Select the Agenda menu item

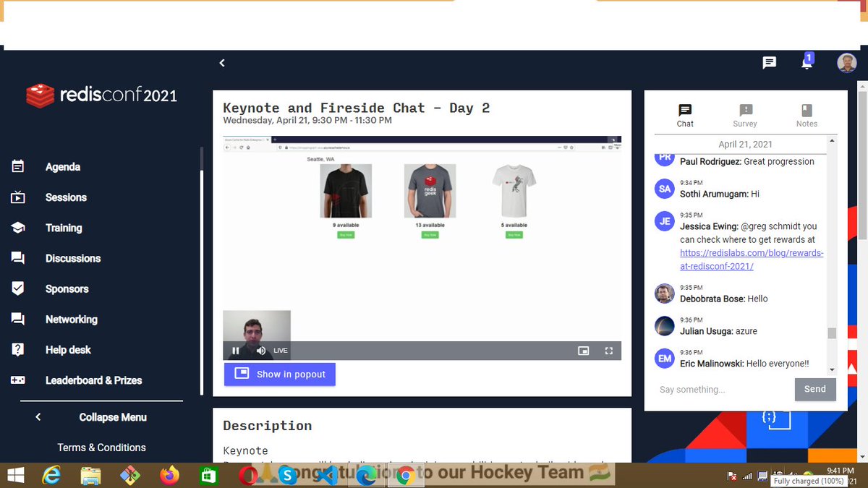(63, 167)
